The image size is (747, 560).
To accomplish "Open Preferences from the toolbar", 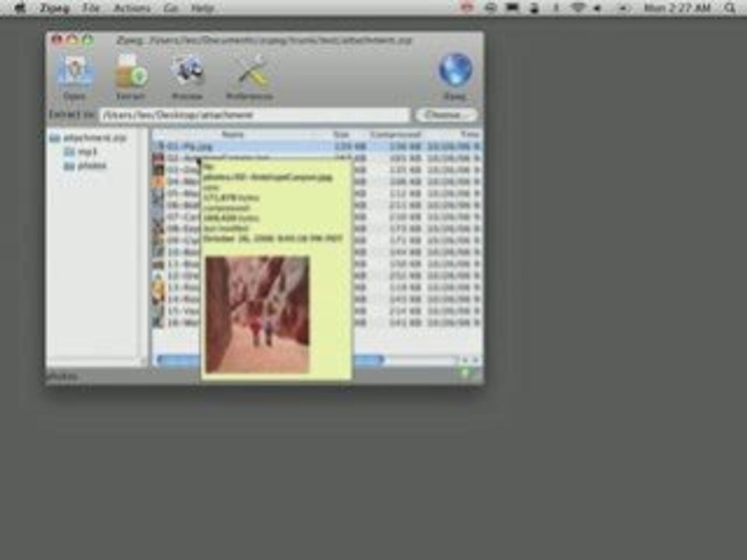I will 250,76.
